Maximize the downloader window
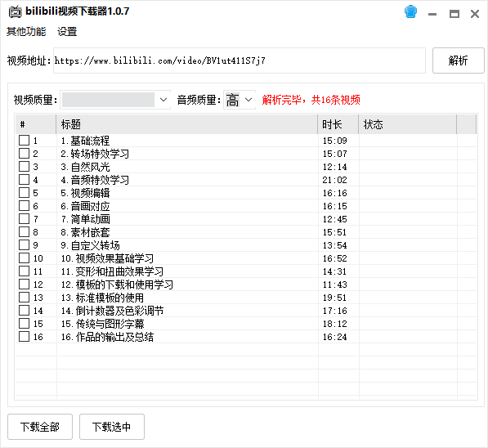This screenshot has height=448, width=488. (x=454, y=14)
